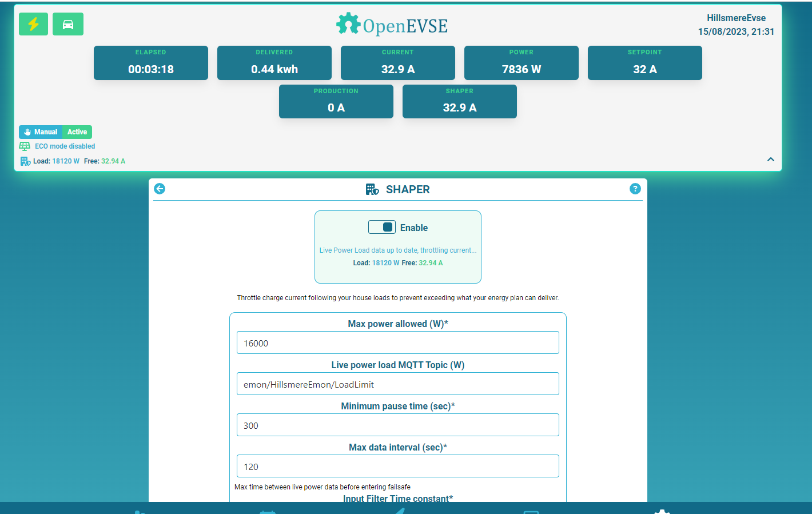Click the SETPOINT 32 A tile
This screenshot has width=812, height=514.
coord(645,63)
